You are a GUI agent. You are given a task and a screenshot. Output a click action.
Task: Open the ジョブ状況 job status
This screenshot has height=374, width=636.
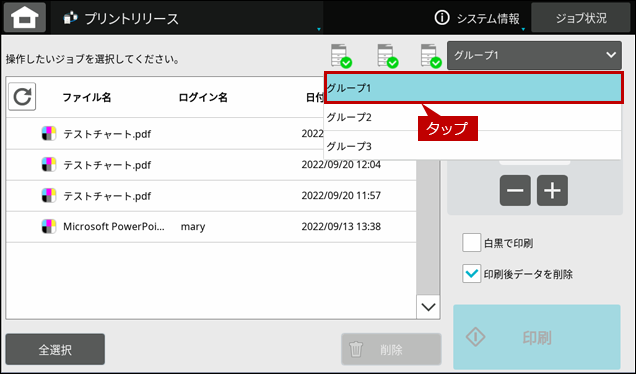click(x=580, y=17)
